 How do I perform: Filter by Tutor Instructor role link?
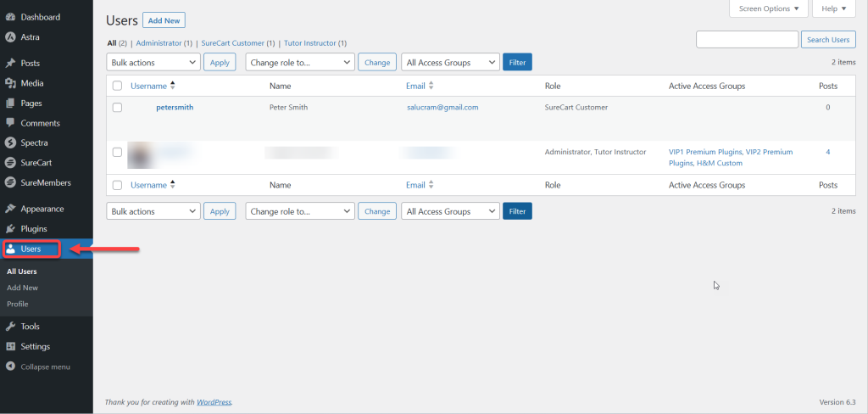pos(310,43)
